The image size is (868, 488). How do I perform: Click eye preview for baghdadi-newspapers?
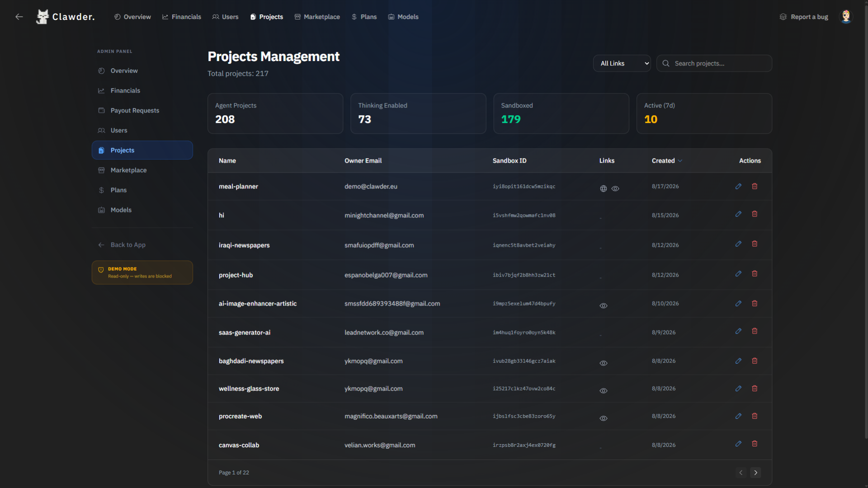603,363
